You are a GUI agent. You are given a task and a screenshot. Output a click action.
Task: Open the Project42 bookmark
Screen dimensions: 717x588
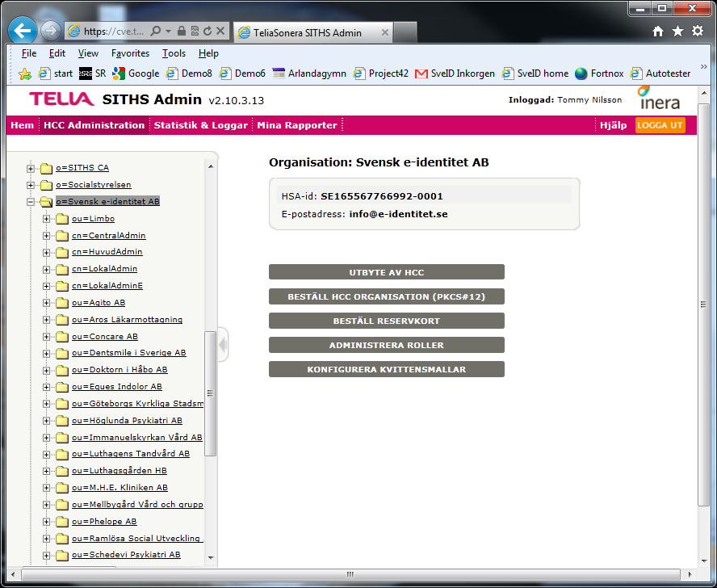[x=381, y=73]
